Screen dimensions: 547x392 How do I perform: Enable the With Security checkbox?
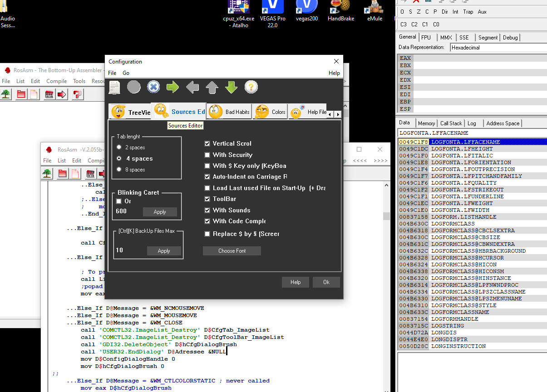coord(207,155)
